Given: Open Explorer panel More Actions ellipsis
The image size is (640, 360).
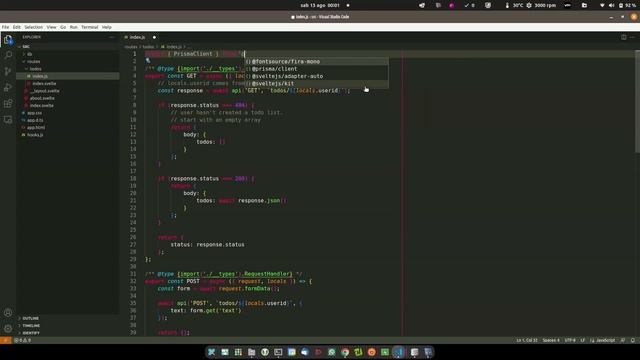Looking at the screenshot, I should pos(111,37).
